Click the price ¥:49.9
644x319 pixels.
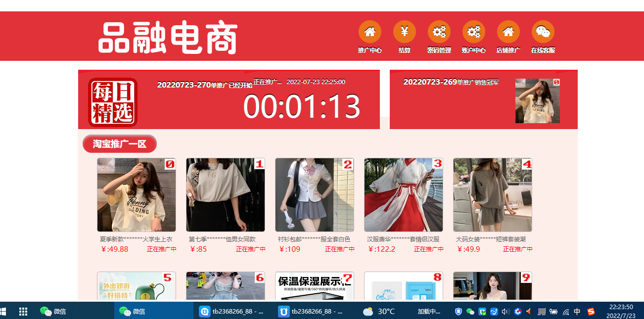[468, 249]
